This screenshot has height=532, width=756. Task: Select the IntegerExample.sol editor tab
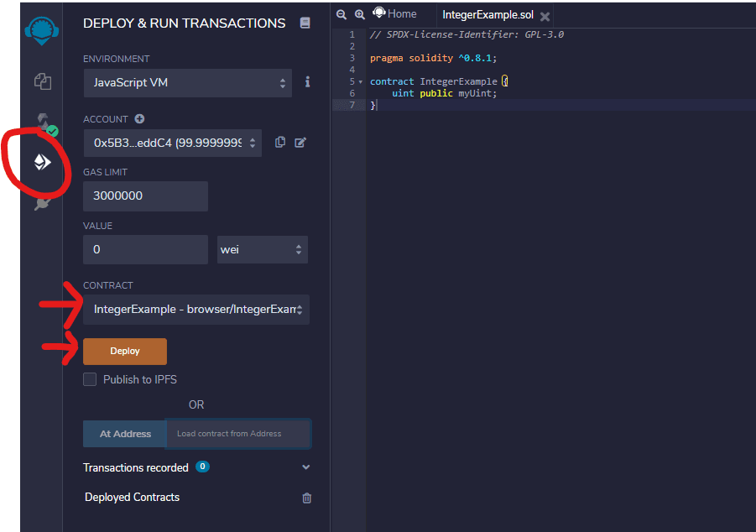pos(488,15)
